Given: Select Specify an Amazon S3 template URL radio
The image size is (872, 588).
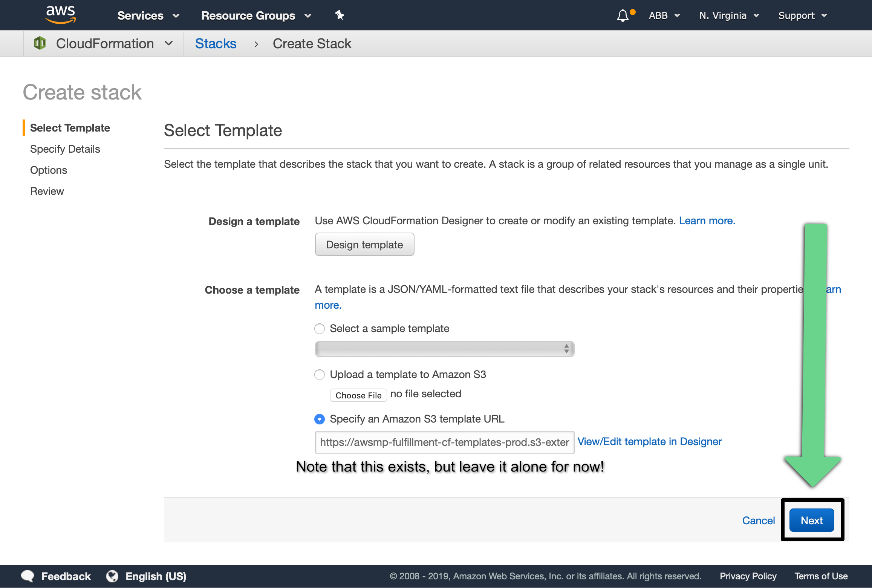Looking at the screenshot, I should click(x=320, y=419).
